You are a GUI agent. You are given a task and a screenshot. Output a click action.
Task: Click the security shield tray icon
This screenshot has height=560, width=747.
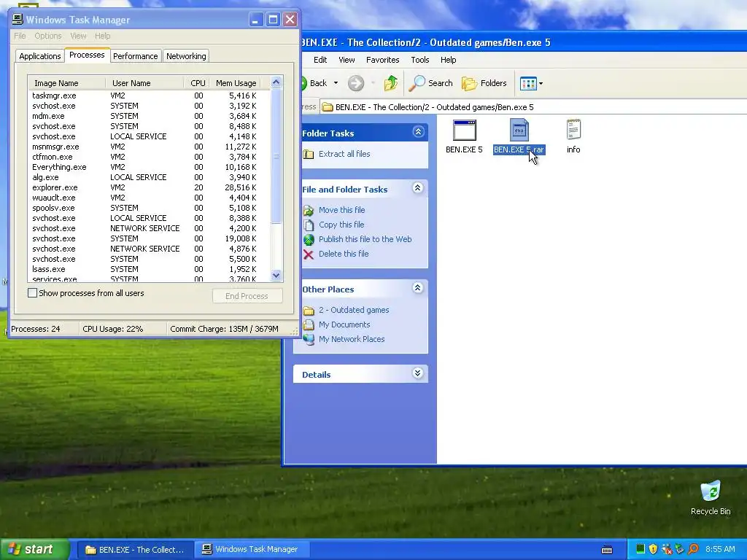[x=653, y=549]
